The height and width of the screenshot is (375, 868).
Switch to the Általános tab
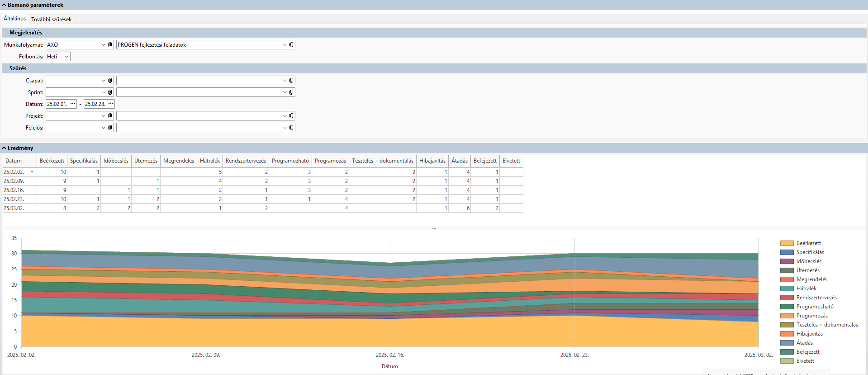(x=15, y=19)
